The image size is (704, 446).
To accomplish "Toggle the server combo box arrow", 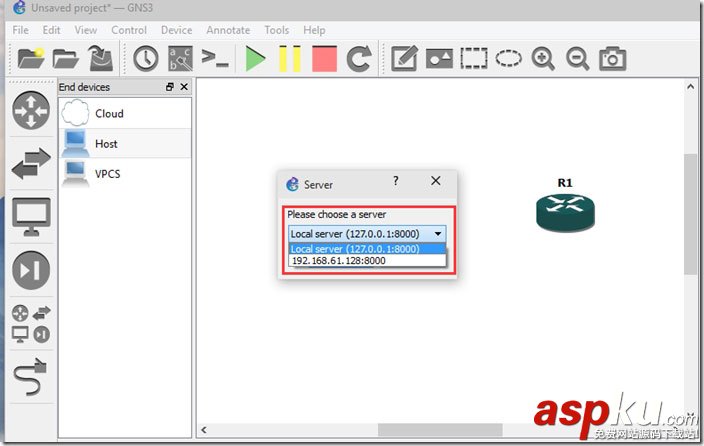I will (438, 234).
